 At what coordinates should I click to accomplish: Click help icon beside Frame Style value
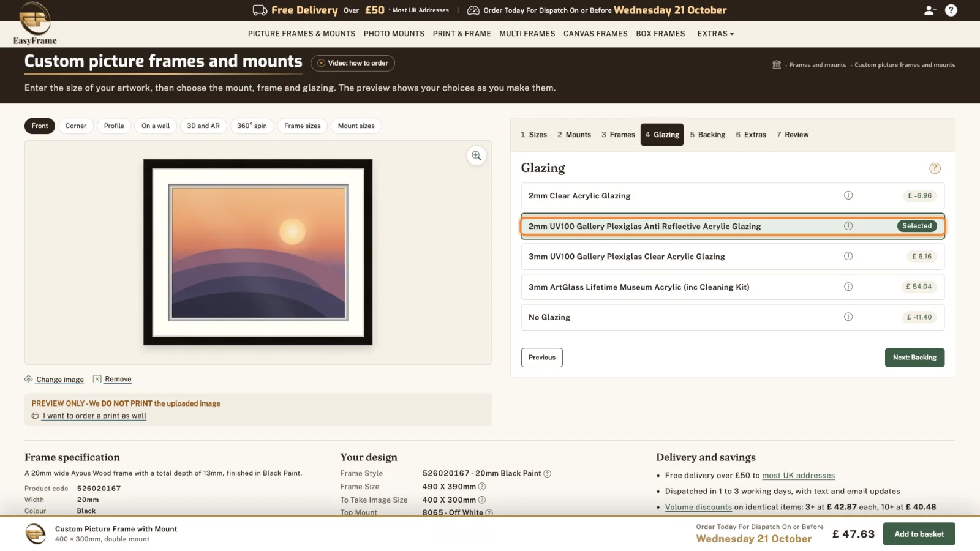548,473
